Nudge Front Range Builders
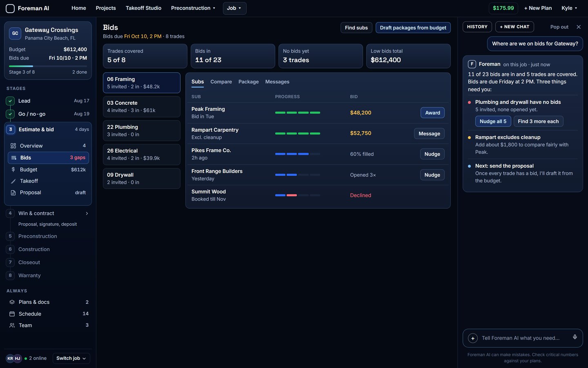Viewport: 588px width, 368px height. tap(432, 175)
